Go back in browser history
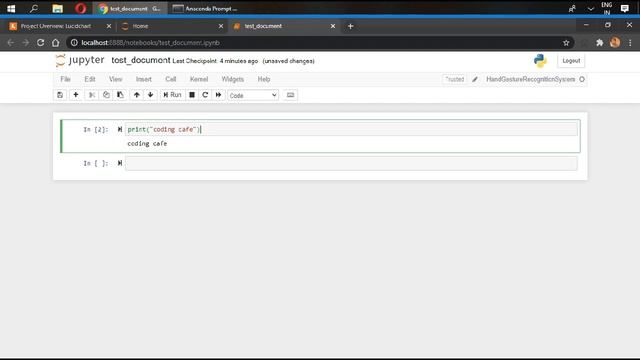 [11, 42]
